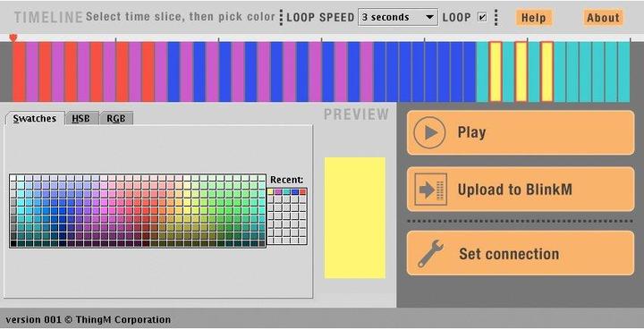The width and height of the screenshot is (644, 329).
Task: Select the first purple time slice
Action: [x=32, y=72]
